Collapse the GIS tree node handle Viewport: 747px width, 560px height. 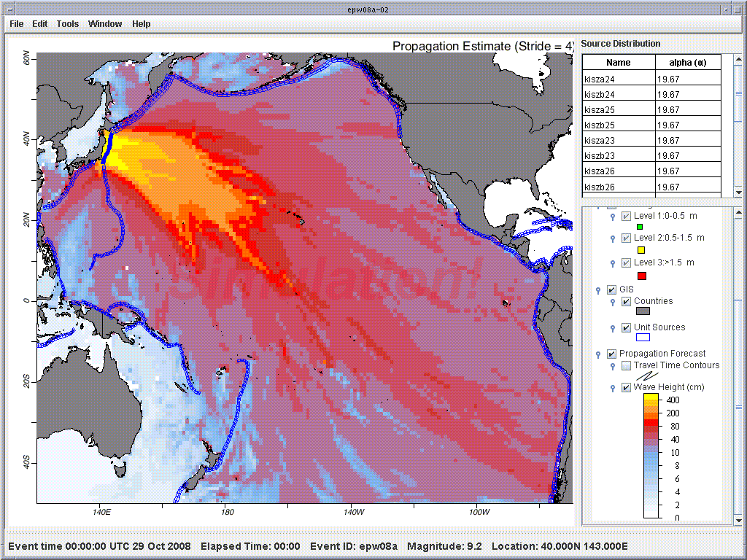pyautogui.click(x=600, y=289)
